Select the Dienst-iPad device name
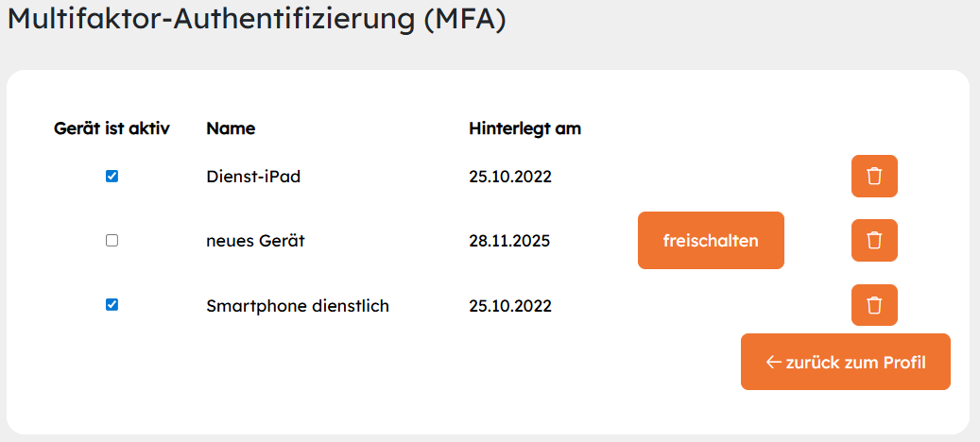Screen dimensions: 980x442 click(253, 177)
